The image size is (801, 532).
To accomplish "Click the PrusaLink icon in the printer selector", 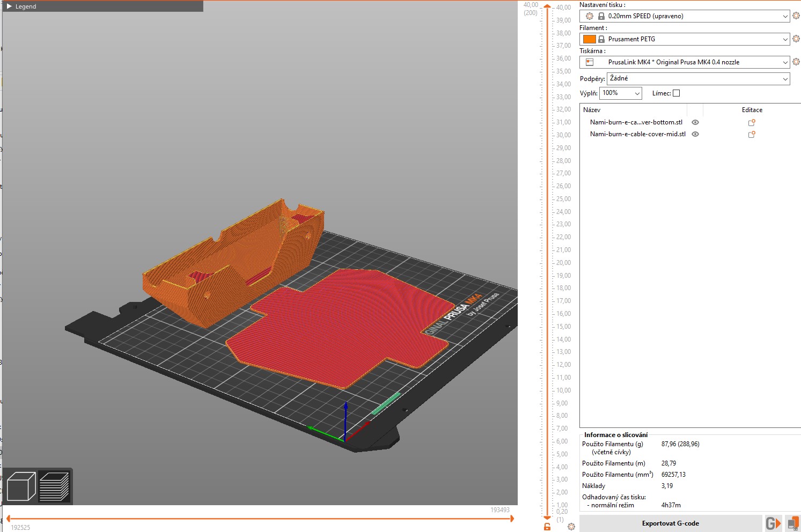I will [589, 62].
